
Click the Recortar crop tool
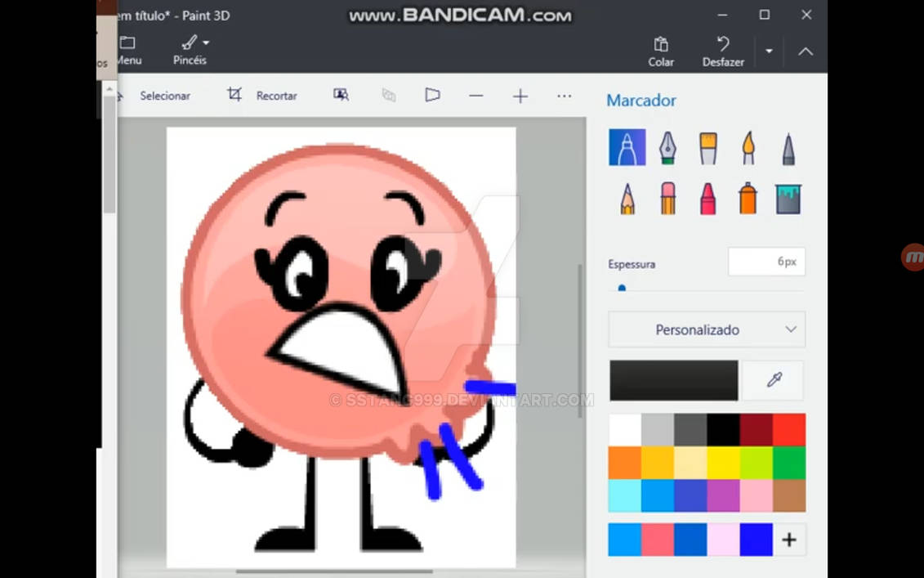click(x=262, y=96)
